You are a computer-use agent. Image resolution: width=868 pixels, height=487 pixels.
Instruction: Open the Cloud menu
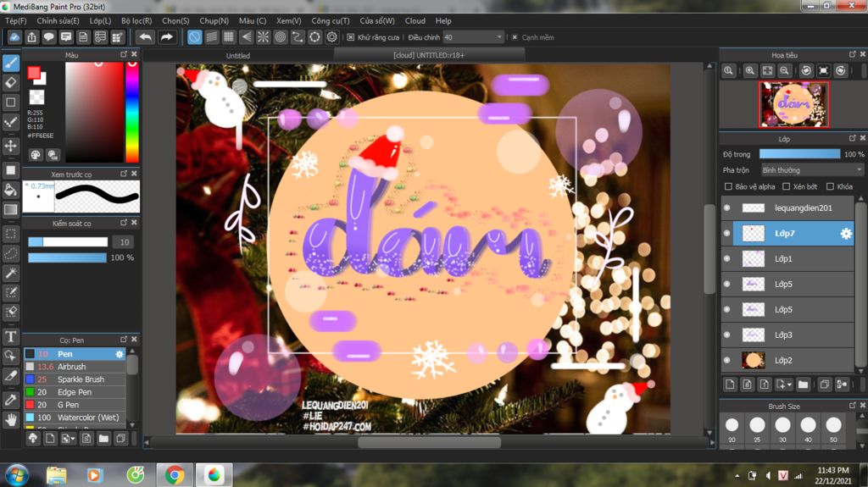click(415, 20)
